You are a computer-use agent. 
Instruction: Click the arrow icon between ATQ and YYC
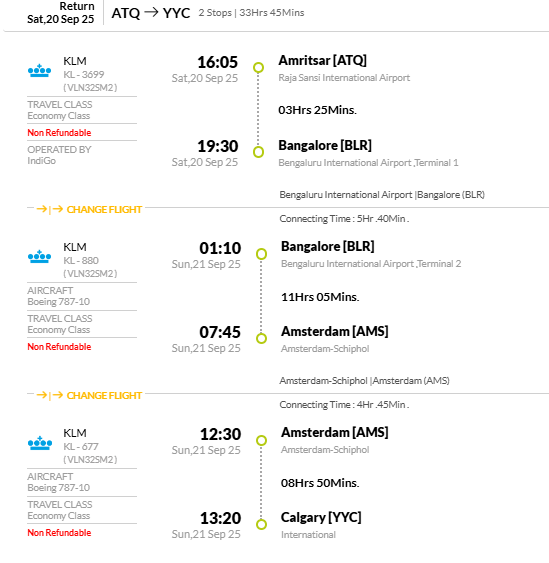point(151,13)
